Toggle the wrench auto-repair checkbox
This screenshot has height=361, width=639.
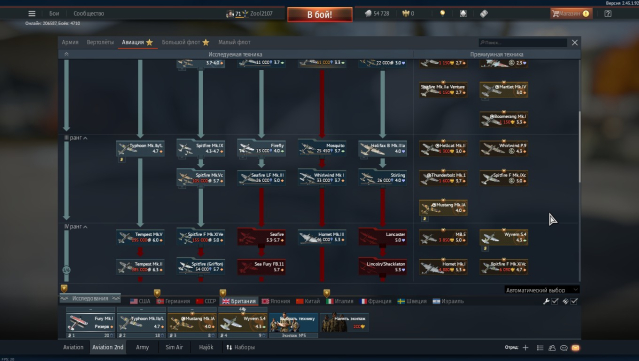tap(555, 301)
